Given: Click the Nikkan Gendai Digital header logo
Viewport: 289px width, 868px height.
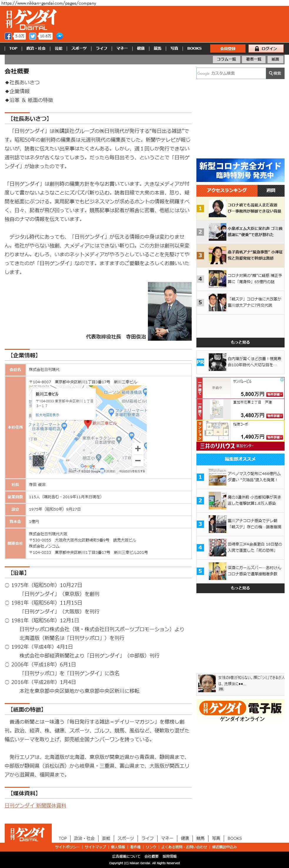Looking at the screenshot, I should point(31,19).
